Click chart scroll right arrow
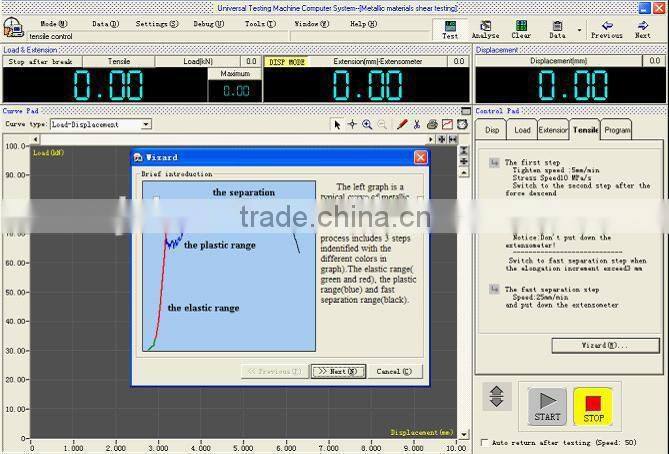The image size is (669, 454). (x=431, y=139)
